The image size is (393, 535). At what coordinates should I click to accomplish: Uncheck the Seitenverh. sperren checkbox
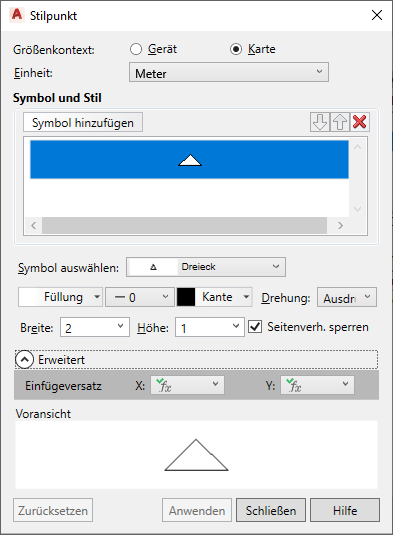tap(255, 327)
